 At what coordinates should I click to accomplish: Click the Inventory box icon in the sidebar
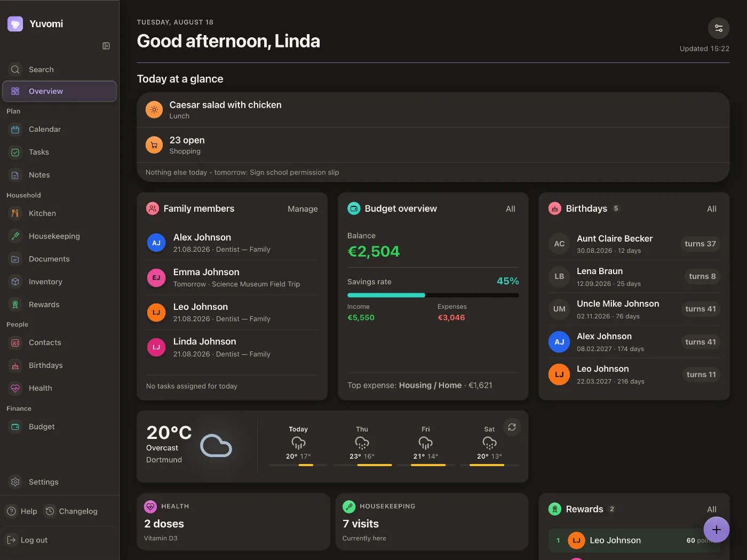15,282
